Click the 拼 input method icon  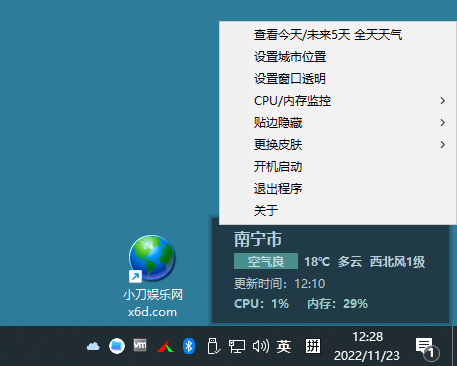(313, 346)
